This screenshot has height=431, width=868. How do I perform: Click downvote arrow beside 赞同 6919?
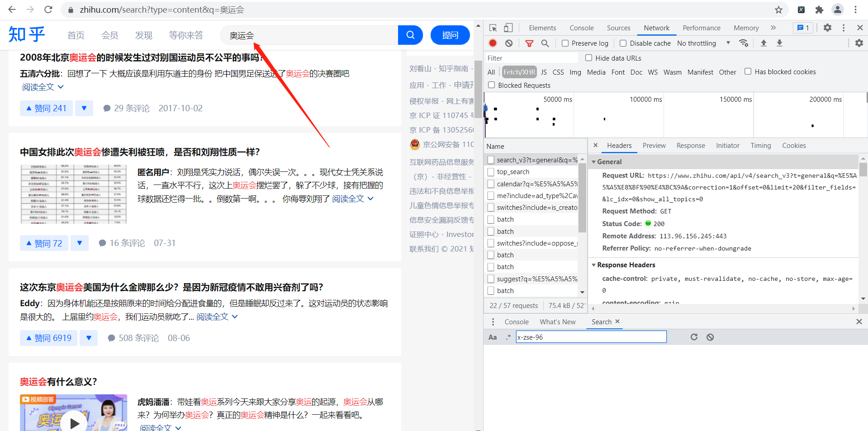click(x=89, y=338)
